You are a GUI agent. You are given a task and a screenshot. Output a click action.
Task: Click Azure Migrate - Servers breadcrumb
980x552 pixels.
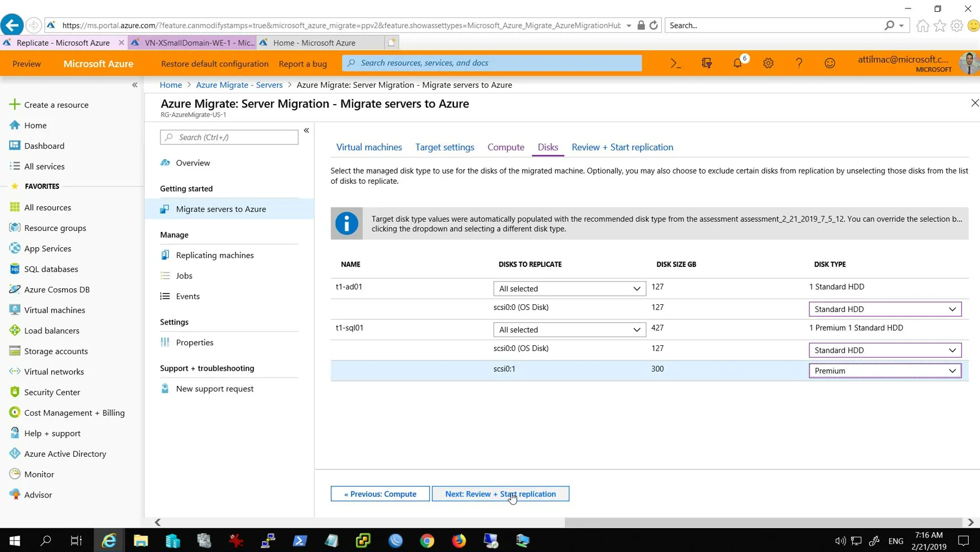239,85
